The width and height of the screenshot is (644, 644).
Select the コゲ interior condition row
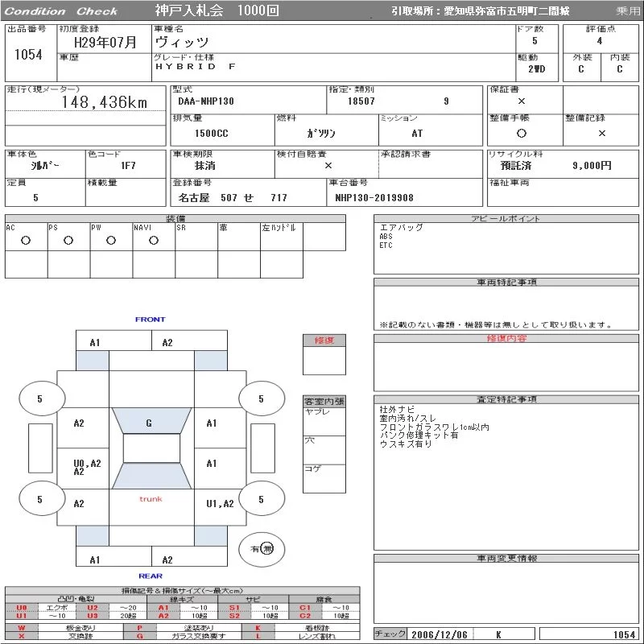(324, 479)
